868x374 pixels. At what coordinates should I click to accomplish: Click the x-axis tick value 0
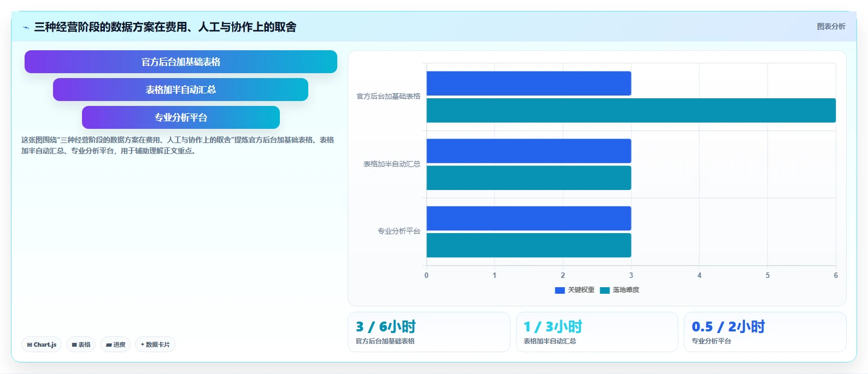(426, 275)
